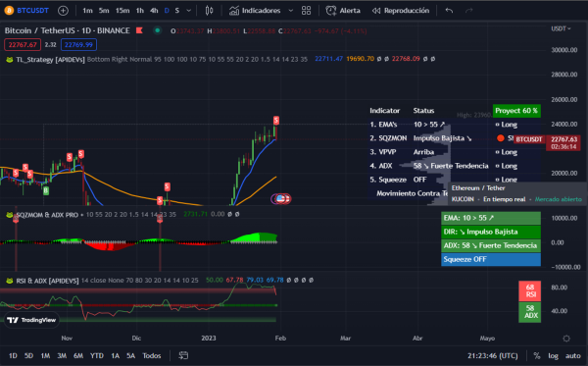The width and height of the screenshot is (588, 366).
Task: Select the 1m timeframe
Action: coord(87,11)
